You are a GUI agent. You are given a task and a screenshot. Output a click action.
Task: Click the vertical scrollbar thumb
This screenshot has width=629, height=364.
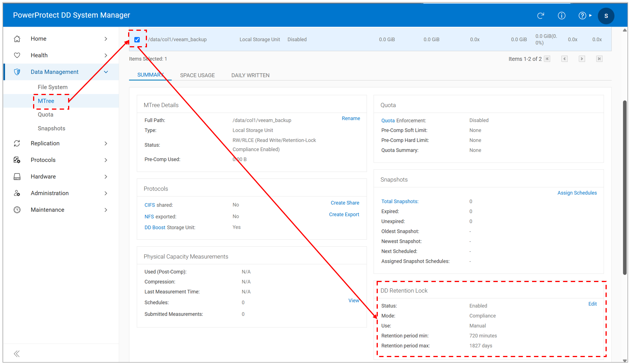[x=625, y=187]
